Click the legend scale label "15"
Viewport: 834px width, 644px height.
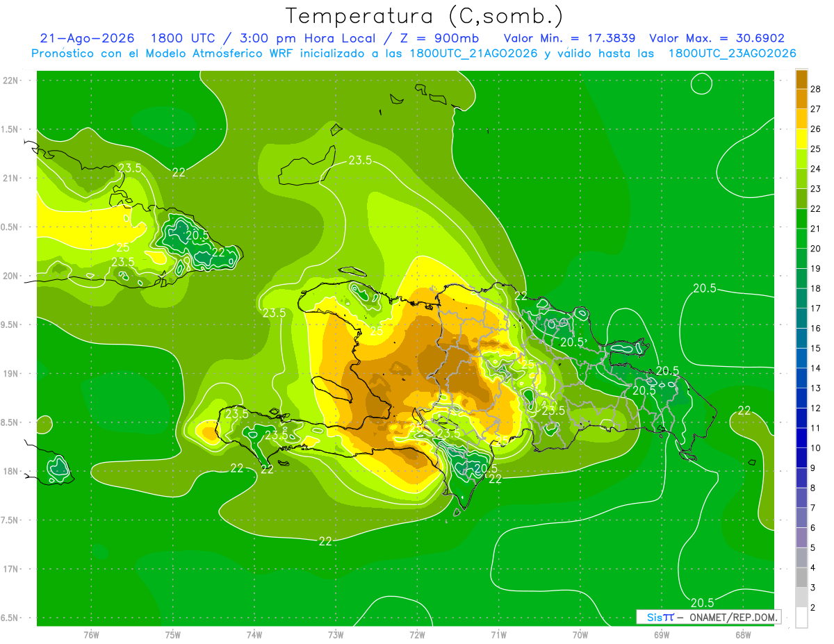tap(817, 348)
